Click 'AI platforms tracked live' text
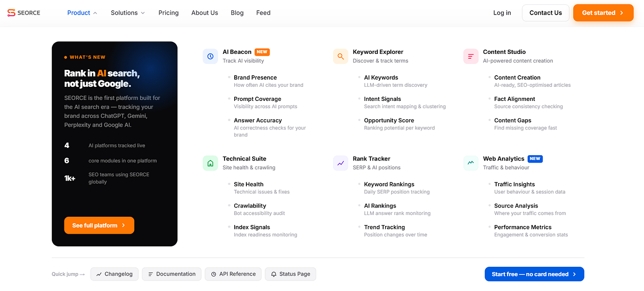This screenshot has height=291, width=644. click(x=117, y=145)
